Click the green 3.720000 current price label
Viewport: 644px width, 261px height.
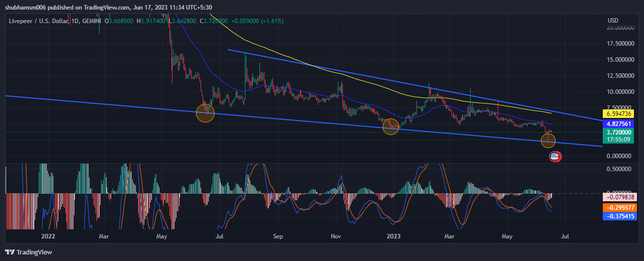click(x=619, y=132)
